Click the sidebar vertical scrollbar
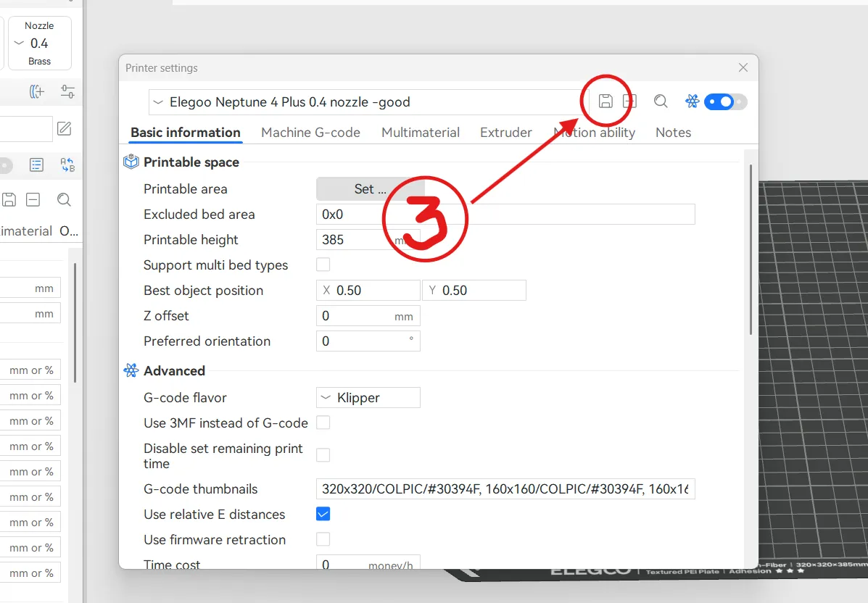Viewport: 868px width, 603px height. [75, 323]
